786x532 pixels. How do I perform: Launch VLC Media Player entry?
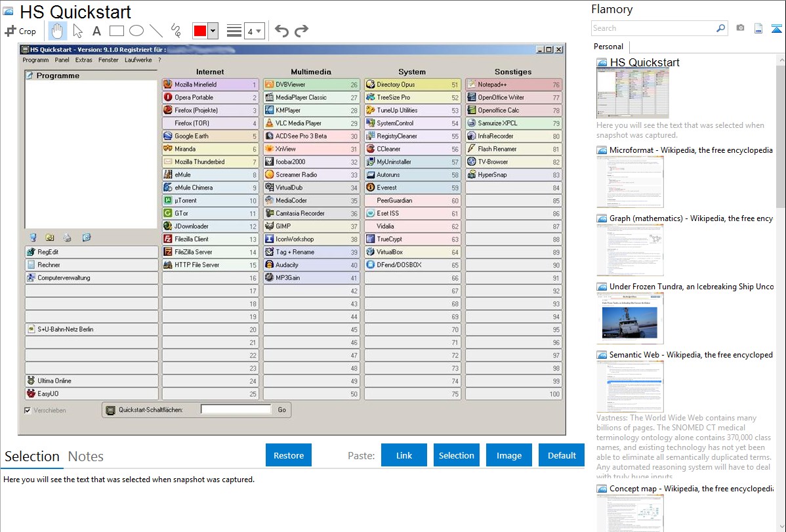point(311,123)
